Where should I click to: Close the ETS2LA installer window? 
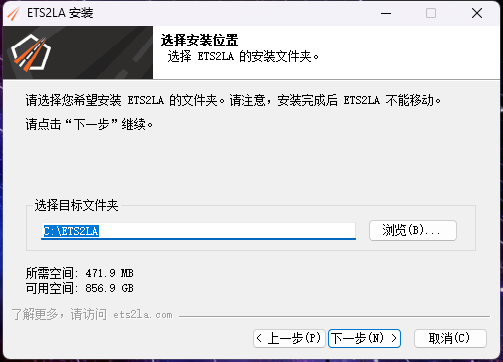477,13
